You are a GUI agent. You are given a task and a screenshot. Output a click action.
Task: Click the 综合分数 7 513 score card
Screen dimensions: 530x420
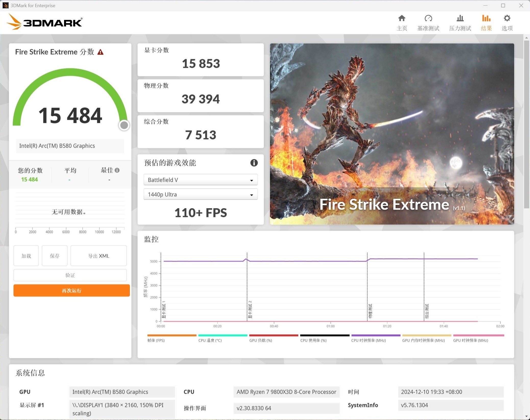coord(201,132)
